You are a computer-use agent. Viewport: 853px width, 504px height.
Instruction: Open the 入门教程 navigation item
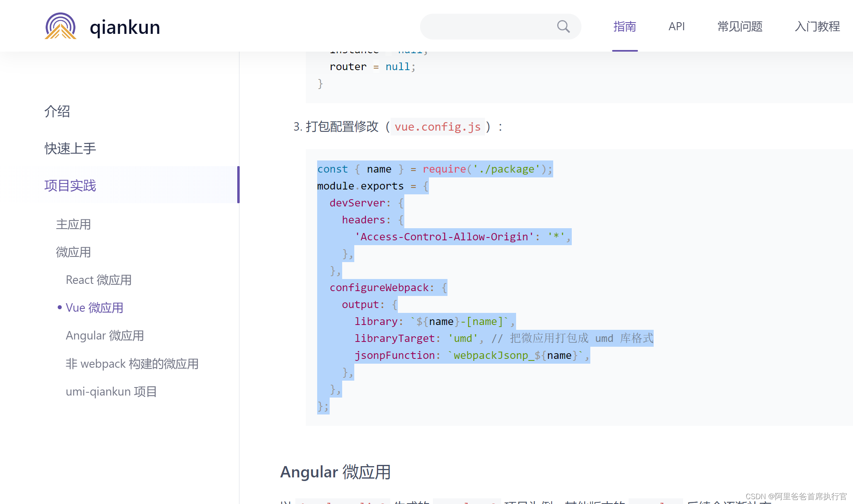tap(817, 27)
